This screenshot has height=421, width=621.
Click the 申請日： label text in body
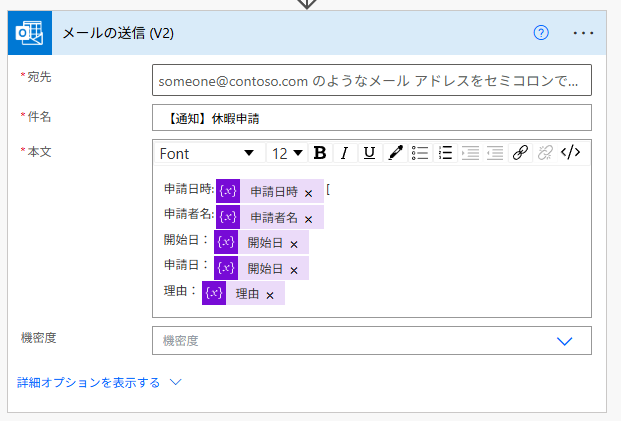point(186,265)
